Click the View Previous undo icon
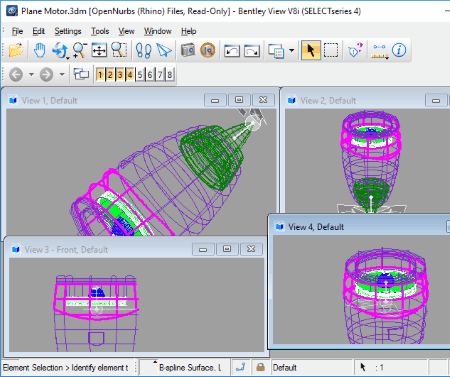This screenshot has height=377, width=450. pyautogui.click(x=232, y=50)
